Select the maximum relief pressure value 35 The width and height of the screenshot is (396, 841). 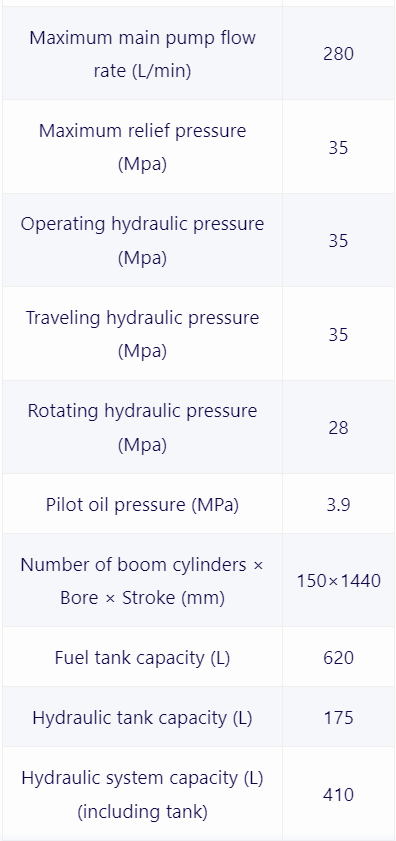tap(339, 147)
